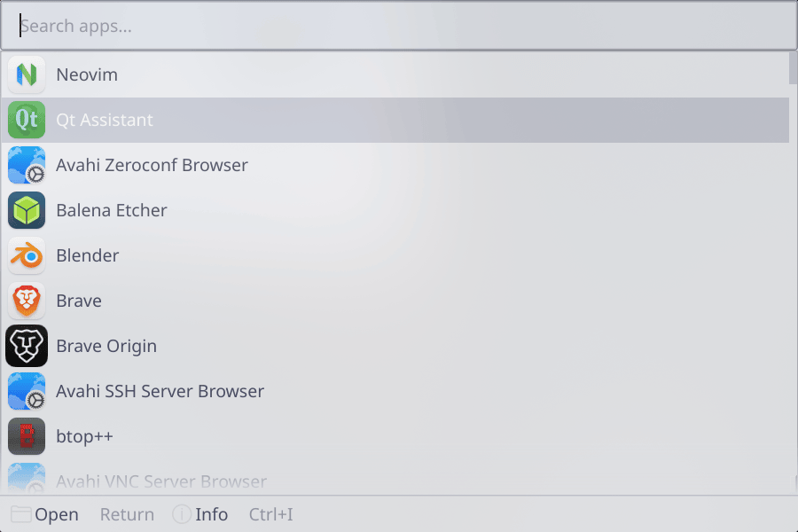Select Avahi SSH Server Browser text
This screenshot has height=532, width=798.
160,391
